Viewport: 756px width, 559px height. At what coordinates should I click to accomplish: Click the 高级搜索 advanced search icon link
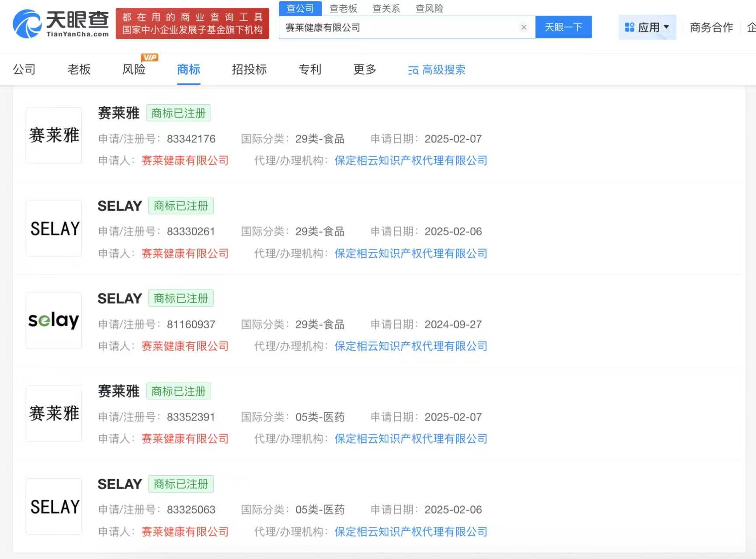(436, 70)
